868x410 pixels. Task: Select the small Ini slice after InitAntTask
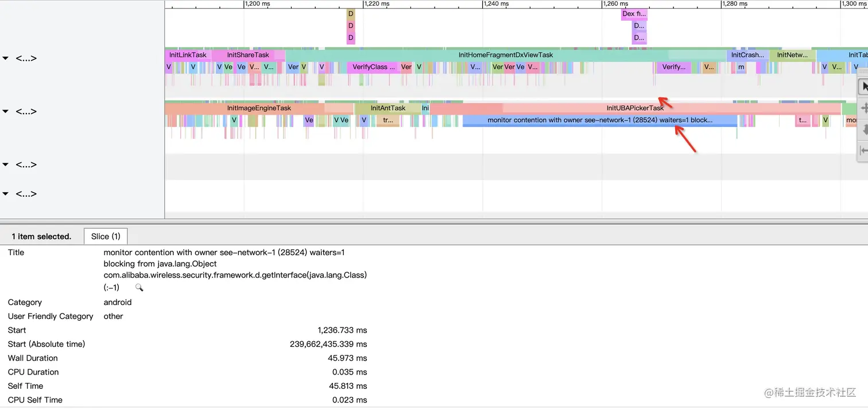click(425, 108)
